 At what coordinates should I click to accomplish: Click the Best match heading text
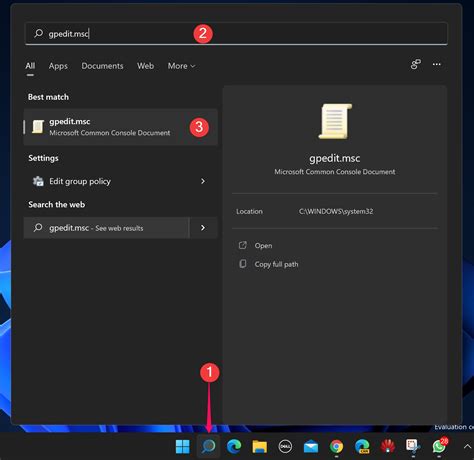[48, 97]
